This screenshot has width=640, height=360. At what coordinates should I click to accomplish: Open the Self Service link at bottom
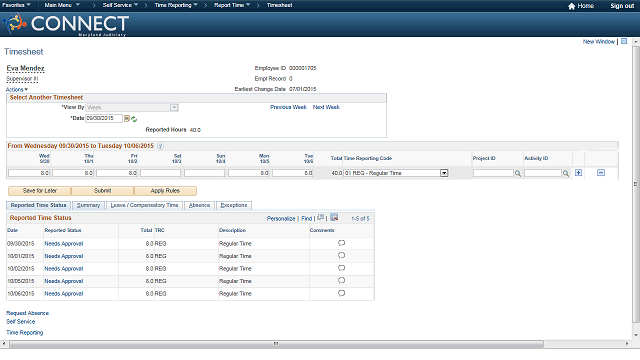pos(20,322)
